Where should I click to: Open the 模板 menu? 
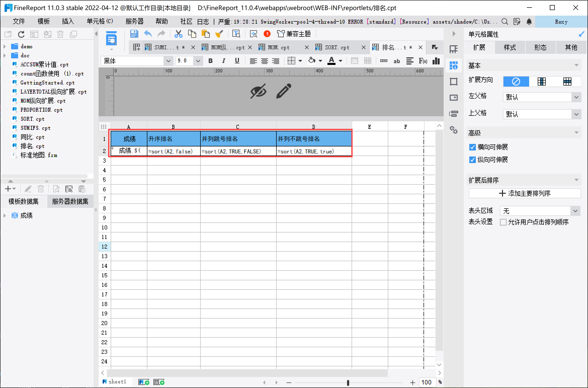(x=43, y=21)
